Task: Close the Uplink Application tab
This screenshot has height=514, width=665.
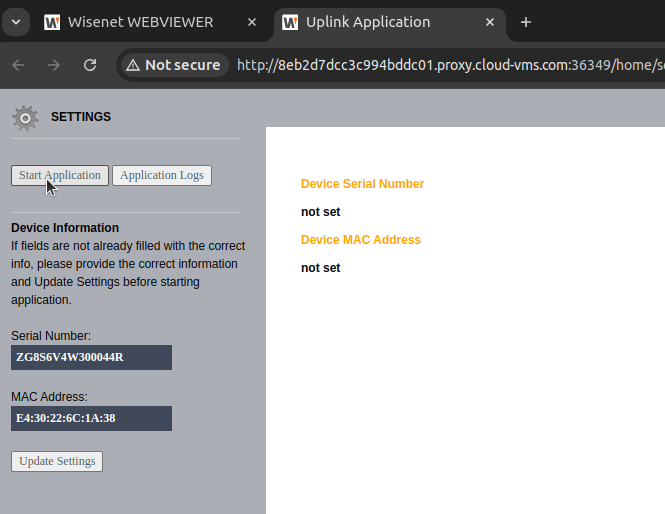Action: [490, 22]
